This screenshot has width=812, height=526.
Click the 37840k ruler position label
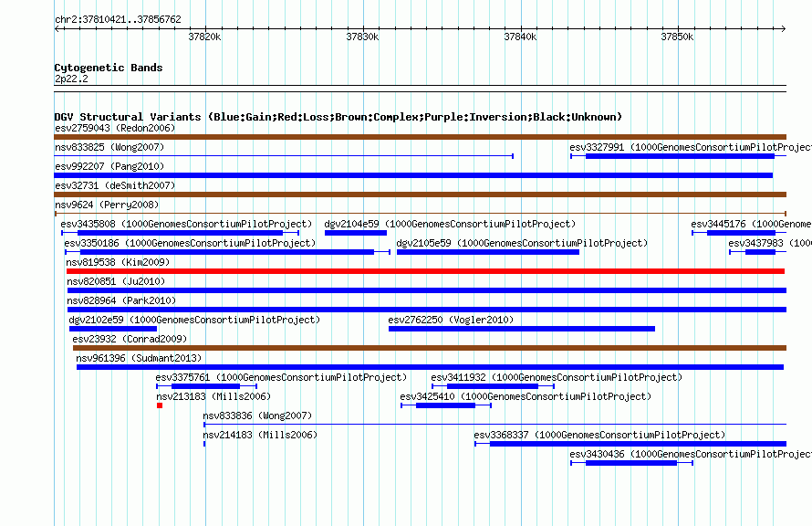[520, 37]
